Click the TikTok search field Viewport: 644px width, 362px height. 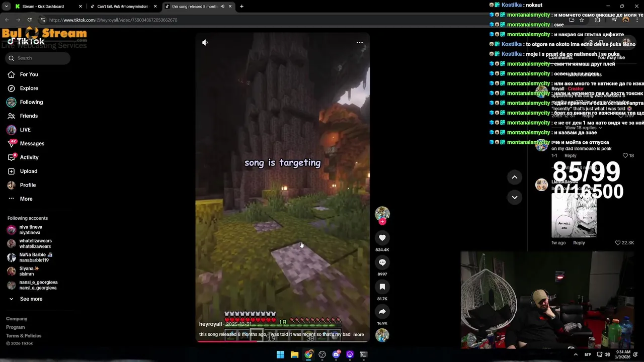point(38,58)
